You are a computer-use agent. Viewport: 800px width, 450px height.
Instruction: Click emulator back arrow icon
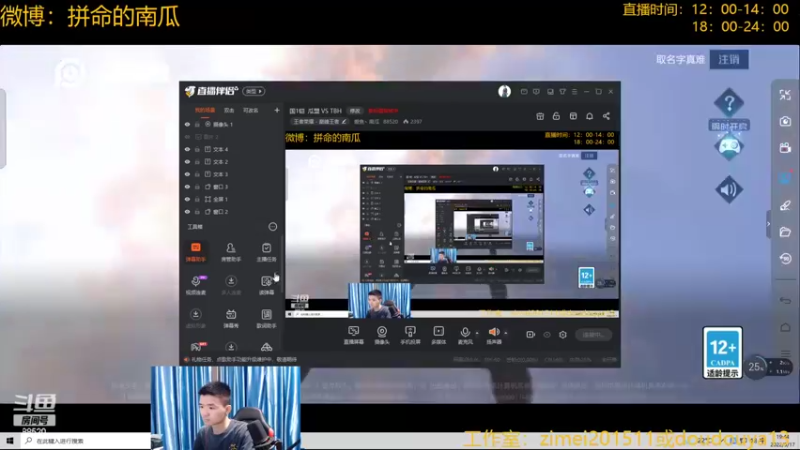[x=785, y=301]
